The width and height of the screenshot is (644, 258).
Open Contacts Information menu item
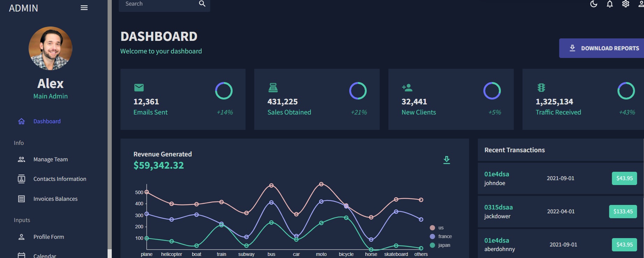(59, 179)
